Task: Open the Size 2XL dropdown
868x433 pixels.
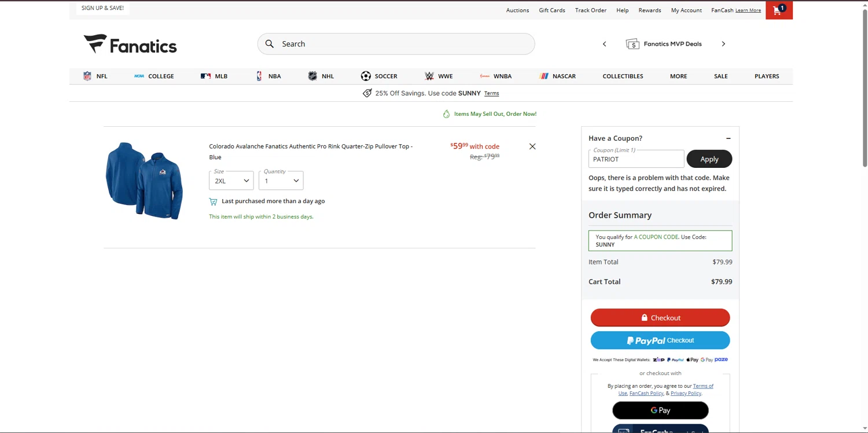Action: click(x=231, y=181)
